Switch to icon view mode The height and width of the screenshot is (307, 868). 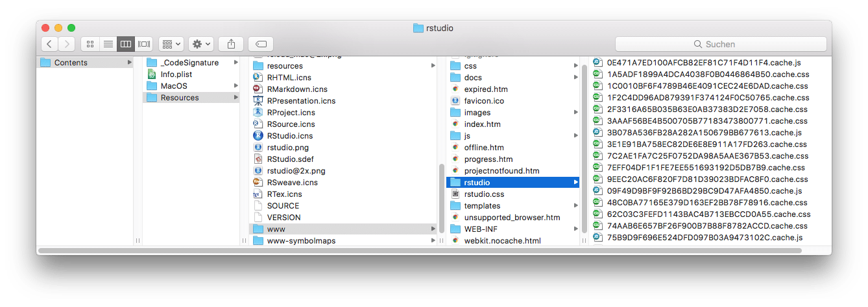coord(90,44)
